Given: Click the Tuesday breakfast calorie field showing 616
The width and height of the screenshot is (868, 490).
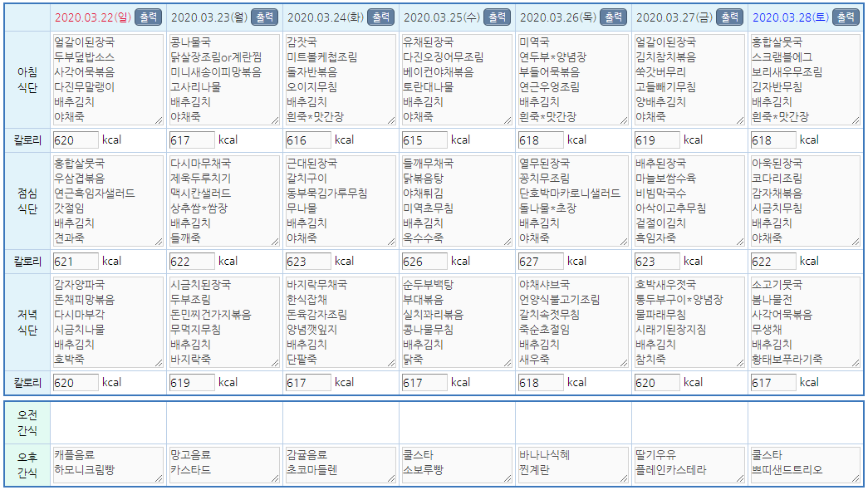Looking at the screenshot, I should pos(308,140).
